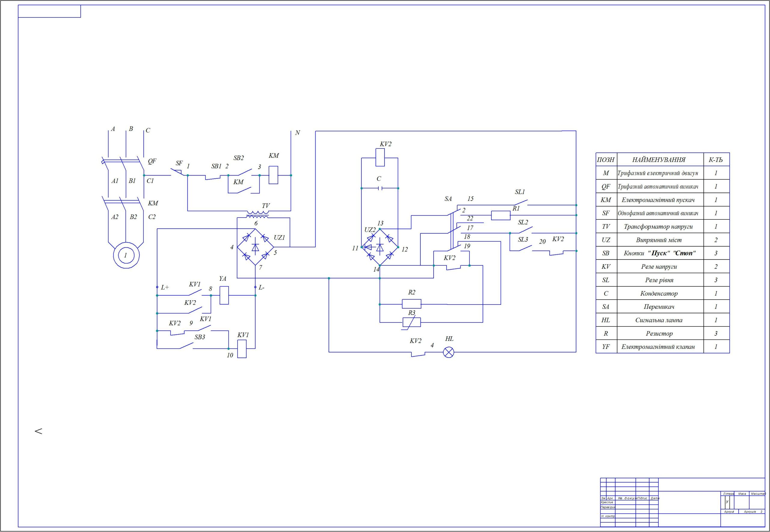The image size is (770, 532).
Task: Click the НАЙМЕНУВАННЯ table header
Action: point(660,160)
